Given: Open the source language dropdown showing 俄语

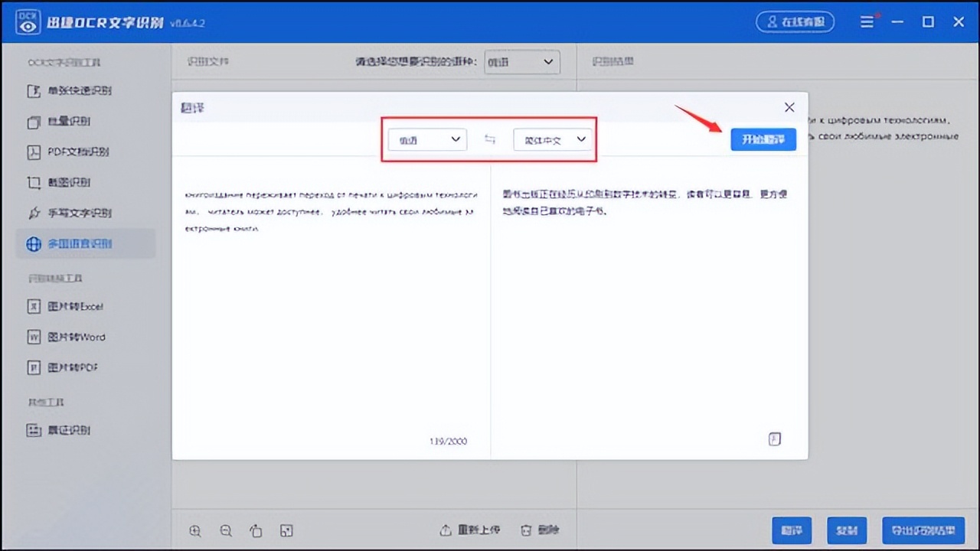Looking at the screenshot, I should point(426,139).
